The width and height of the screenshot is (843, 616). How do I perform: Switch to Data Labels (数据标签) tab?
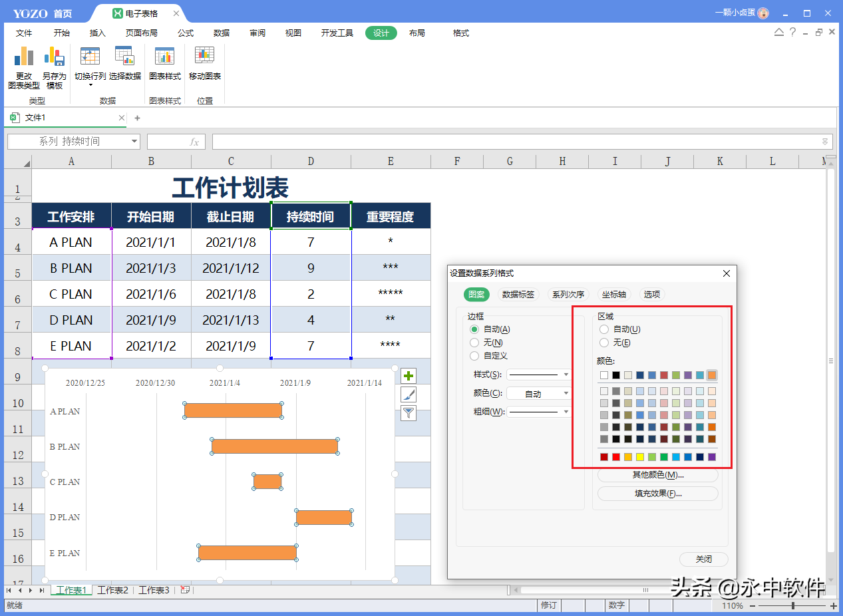(x=518, y=294)
